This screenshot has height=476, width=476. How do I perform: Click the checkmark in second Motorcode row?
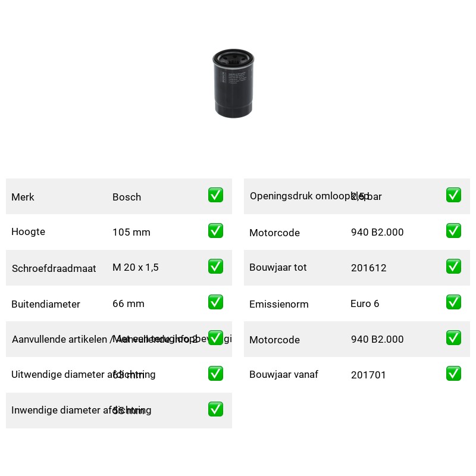click(453, 338)
